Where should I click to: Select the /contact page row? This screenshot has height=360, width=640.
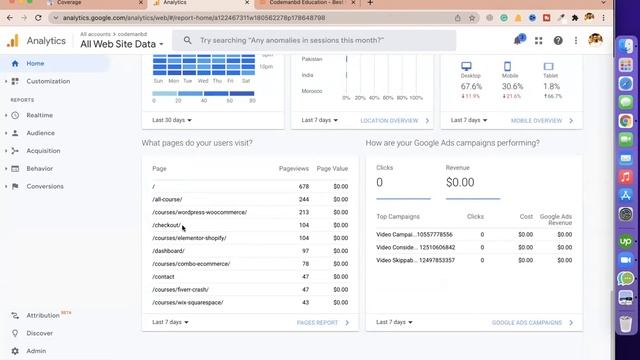[x=250, y=277]
